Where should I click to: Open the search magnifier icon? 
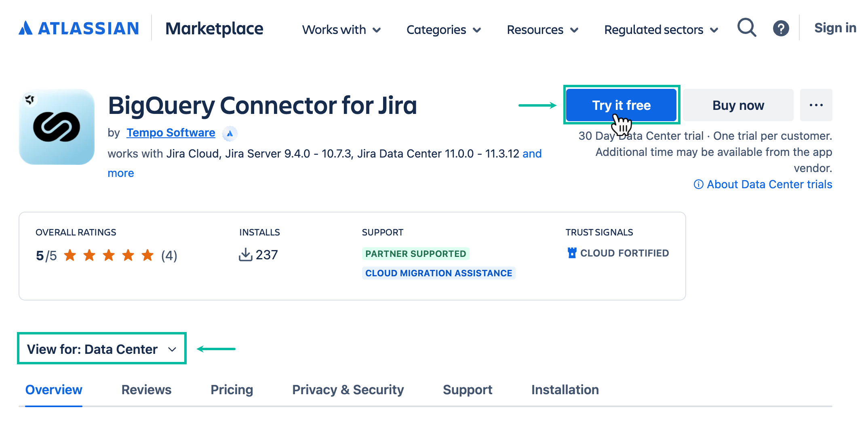[x=746, y=28]
